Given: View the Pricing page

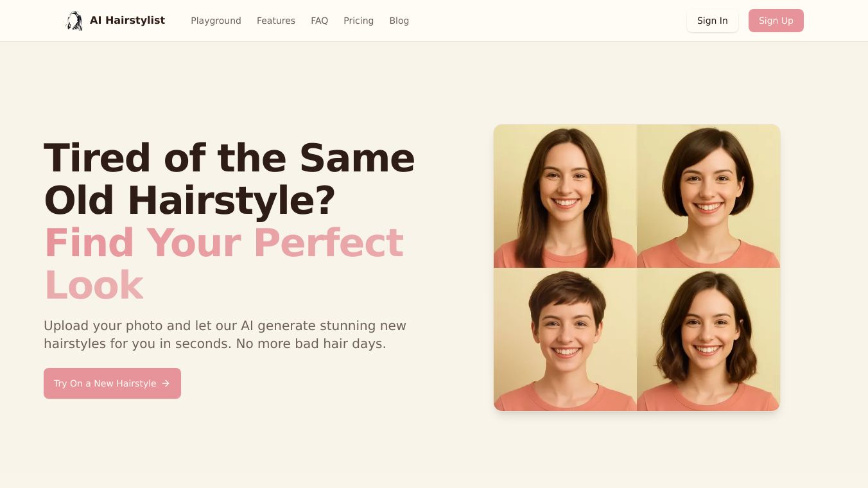Looking at the screenshot, I should pyautogui.click(x=358, y=21).
